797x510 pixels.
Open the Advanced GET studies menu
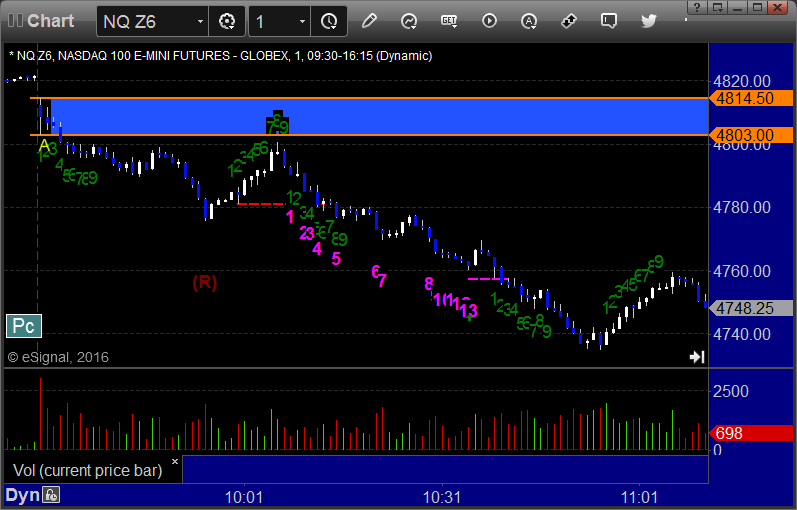point(449,21)
